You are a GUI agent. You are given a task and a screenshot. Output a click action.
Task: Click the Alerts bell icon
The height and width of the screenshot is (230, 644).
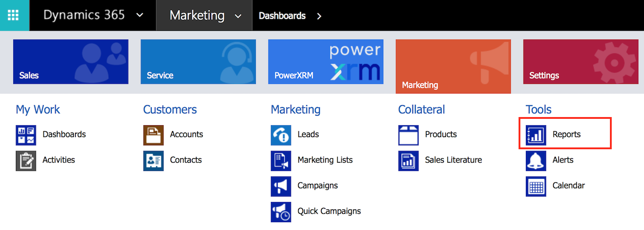(x=536, y=161)
